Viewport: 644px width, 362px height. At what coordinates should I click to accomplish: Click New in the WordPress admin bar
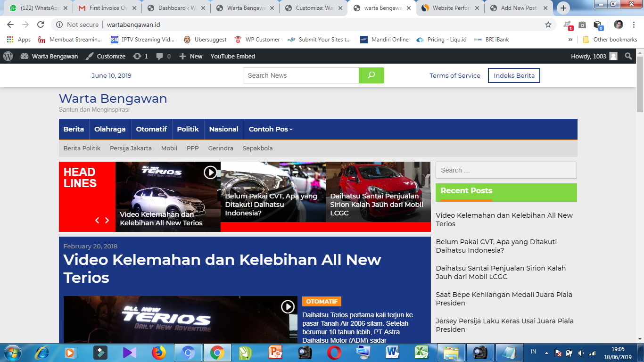191,56
